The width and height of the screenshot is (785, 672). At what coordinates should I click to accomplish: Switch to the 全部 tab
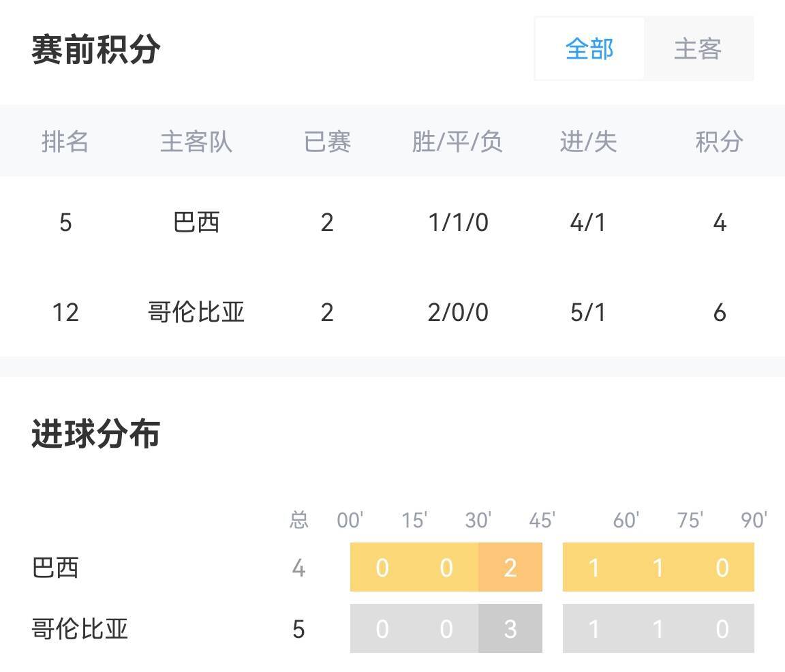point(589,49)
